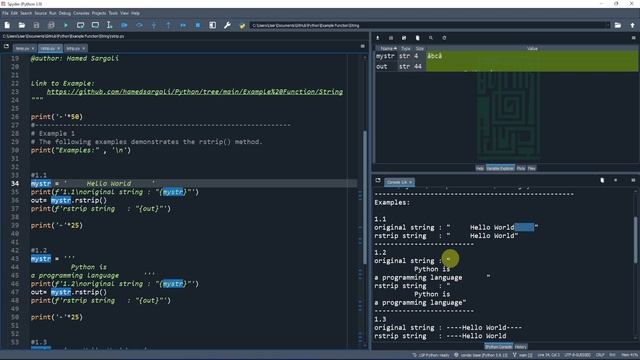
Task: Click the editor vertical scrollbar
Action: click(364, 197)
